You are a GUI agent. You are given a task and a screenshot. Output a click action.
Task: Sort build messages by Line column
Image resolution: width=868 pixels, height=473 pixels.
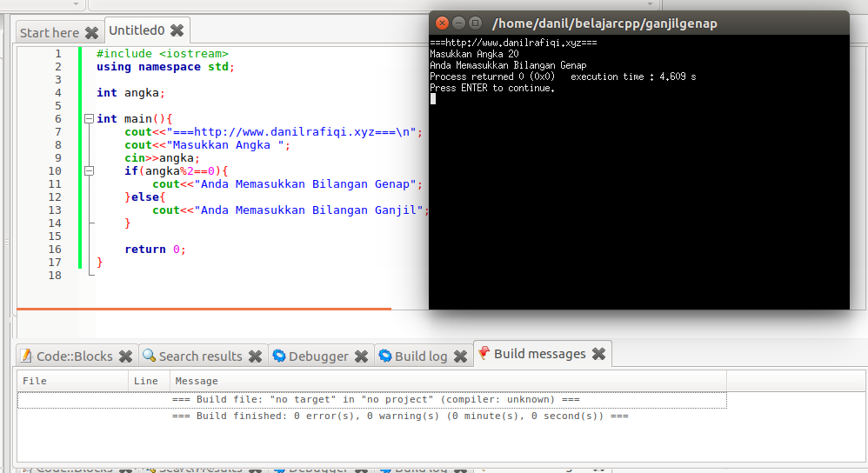pos(149,381)
